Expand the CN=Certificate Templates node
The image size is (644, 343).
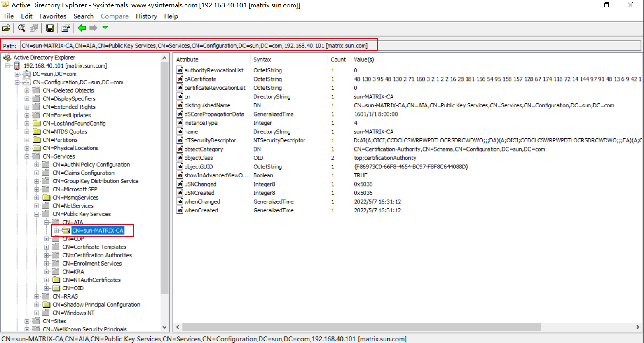(47, 247)
